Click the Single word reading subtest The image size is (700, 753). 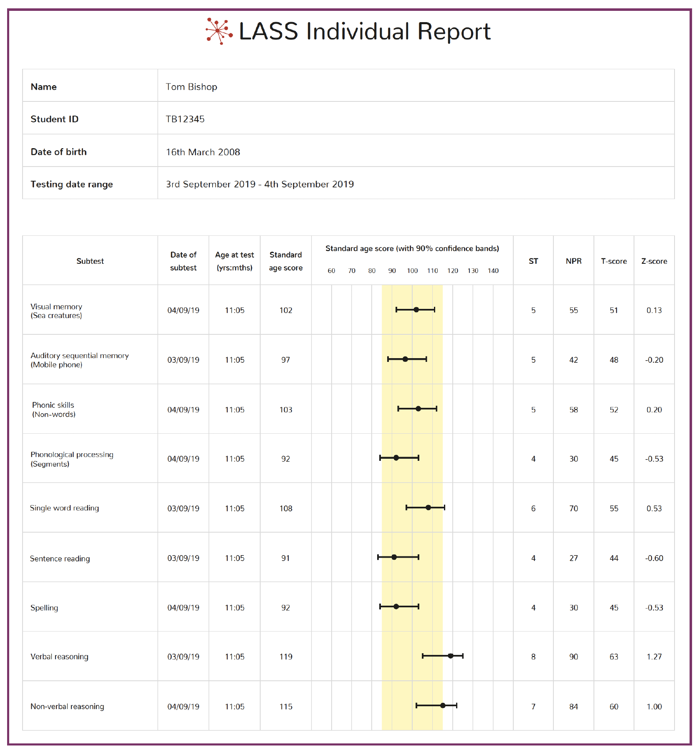[x=64, y=508]
